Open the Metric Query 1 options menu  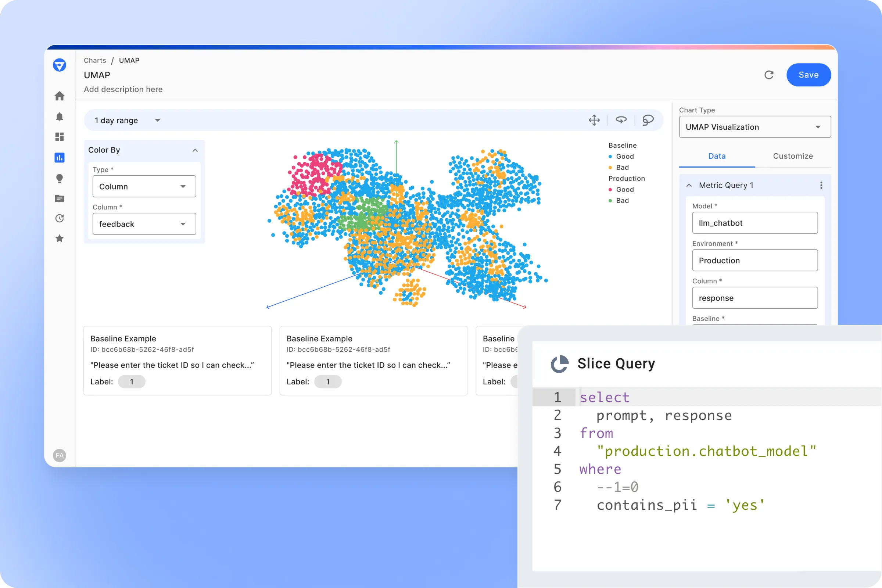pyautogui.click(x=821, y=185)
